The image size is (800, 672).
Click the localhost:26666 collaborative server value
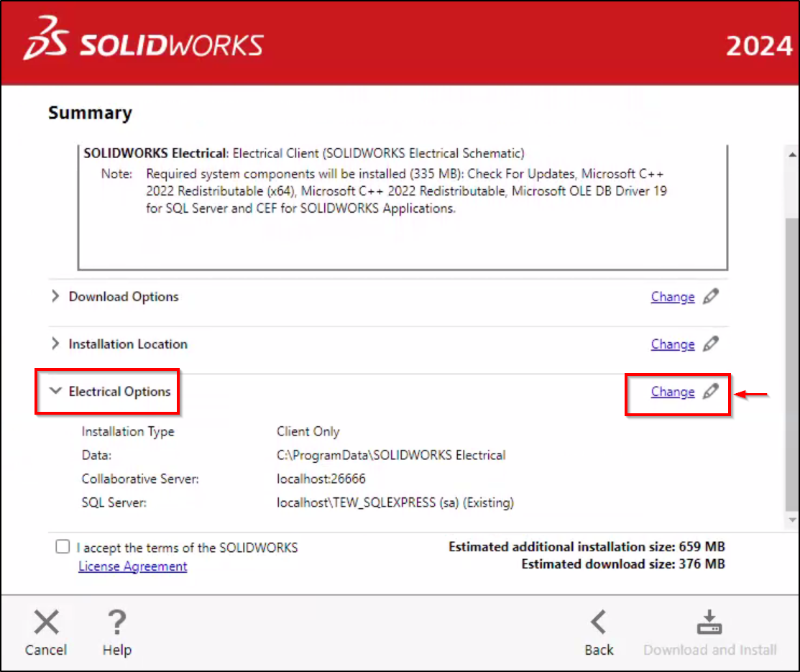pos(321,479)
